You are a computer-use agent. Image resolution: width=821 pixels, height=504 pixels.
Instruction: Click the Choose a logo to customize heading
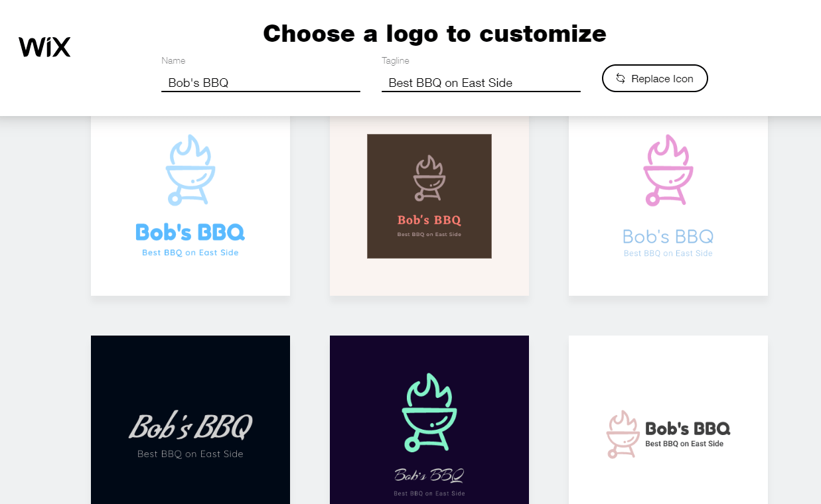coord(435,33)
